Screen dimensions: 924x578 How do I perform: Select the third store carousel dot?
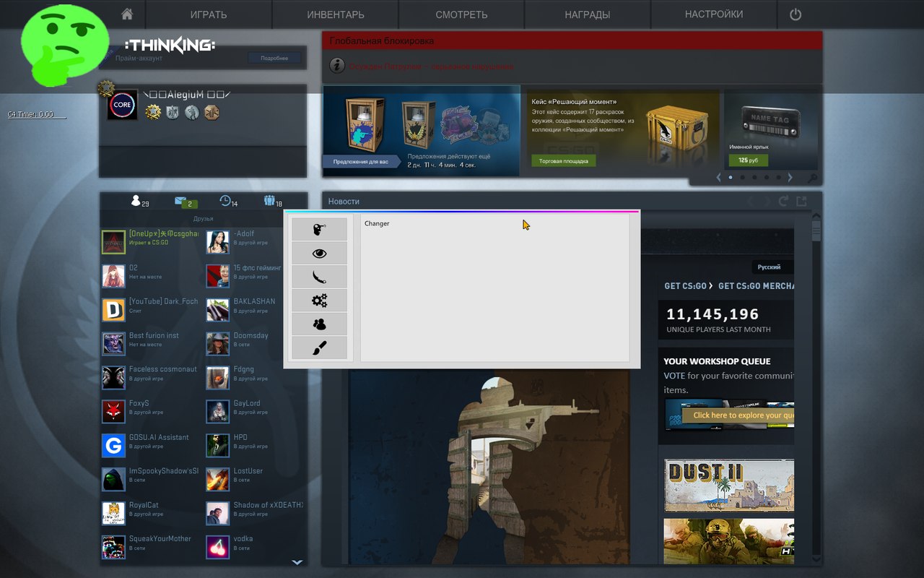754,178
